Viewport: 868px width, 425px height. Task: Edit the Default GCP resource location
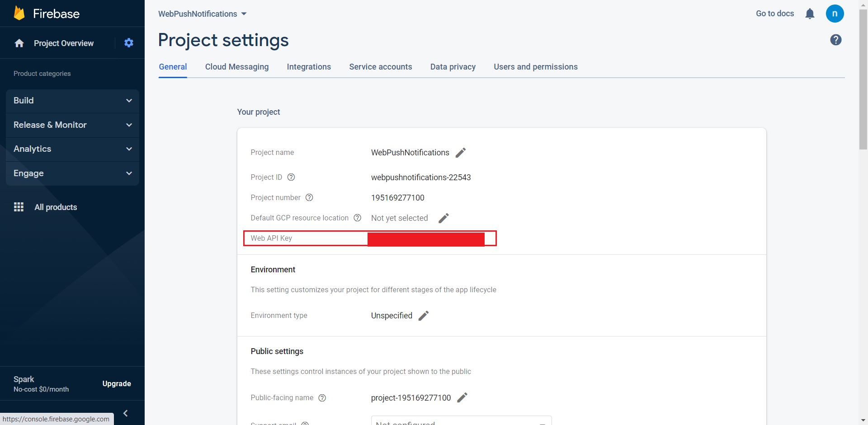click(x=443, y=218)
